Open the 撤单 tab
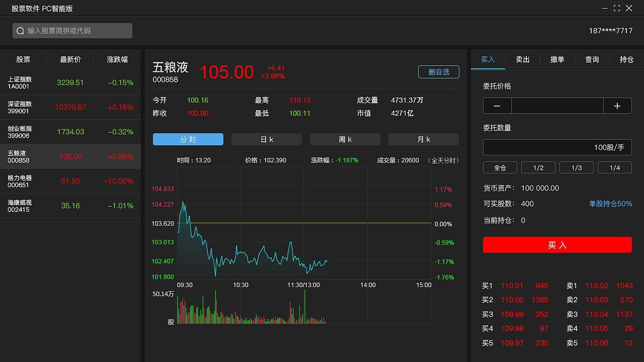 [x=557, y=59]
